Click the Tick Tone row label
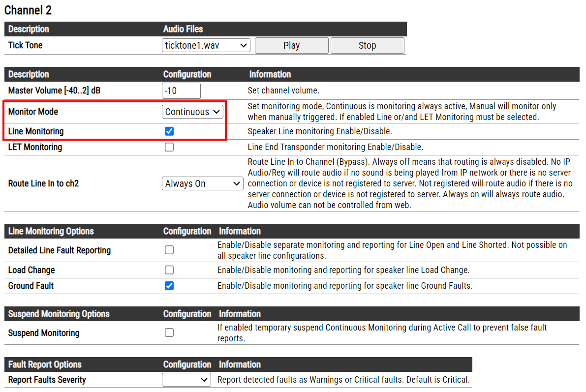Image resolution: width=586 pixels, height=392 pixels. point(26,45)
